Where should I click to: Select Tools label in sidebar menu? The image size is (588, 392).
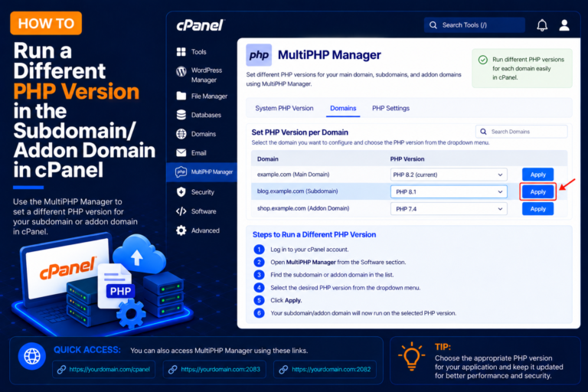pos(199,52)
